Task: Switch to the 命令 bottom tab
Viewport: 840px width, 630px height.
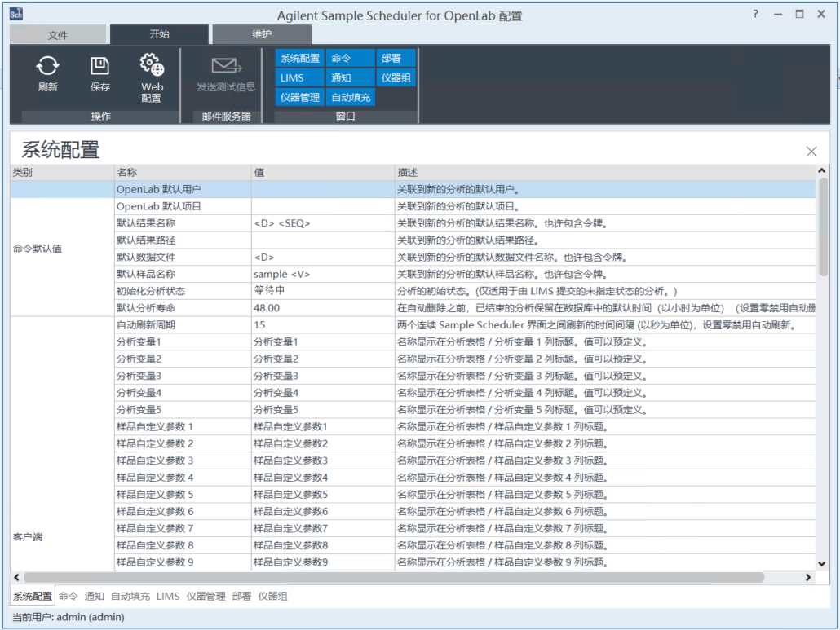Action: pos(68,597)
